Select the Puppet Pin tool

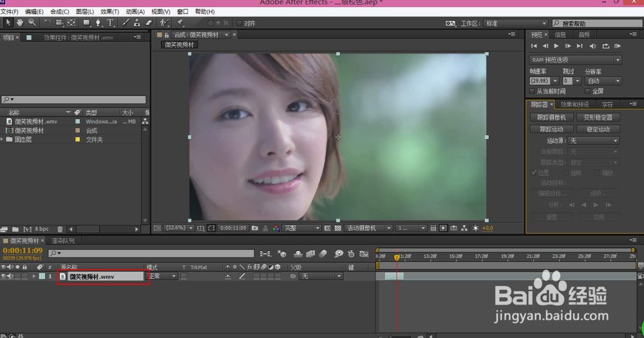180,23
